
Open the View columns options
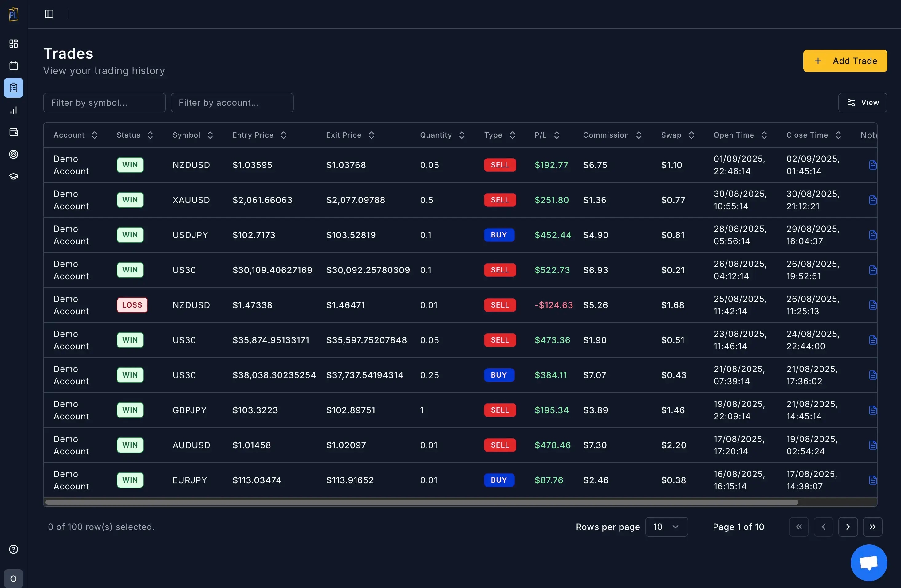[x=863, y=103]
